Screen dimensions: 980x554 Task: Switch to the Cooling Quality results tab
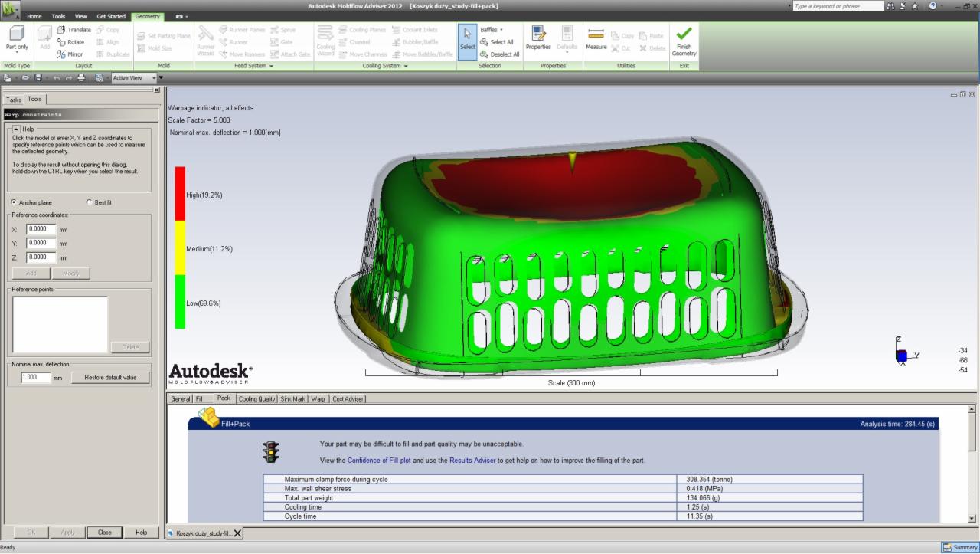point(256,398)
